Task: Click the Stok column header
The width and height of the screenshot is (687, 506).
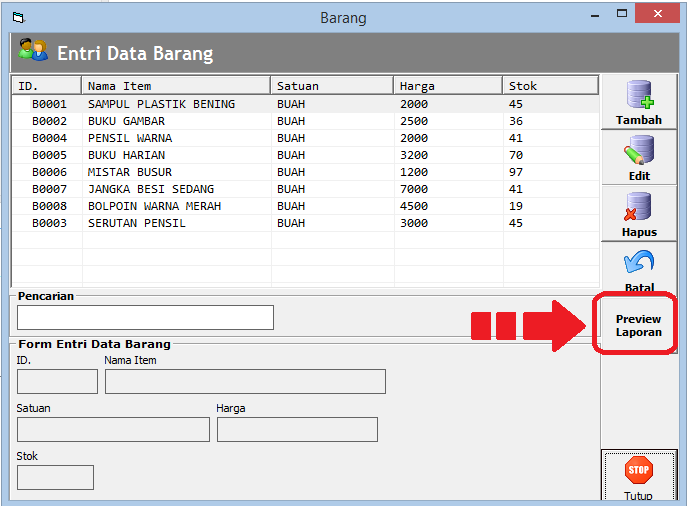Action: [x=551, y=85]
